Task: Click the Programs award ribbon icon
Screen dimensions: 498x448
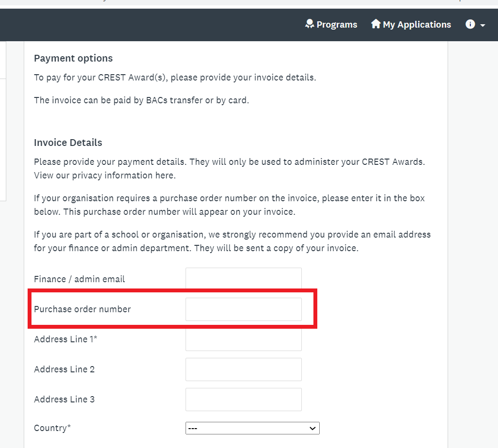Action: 310,24
